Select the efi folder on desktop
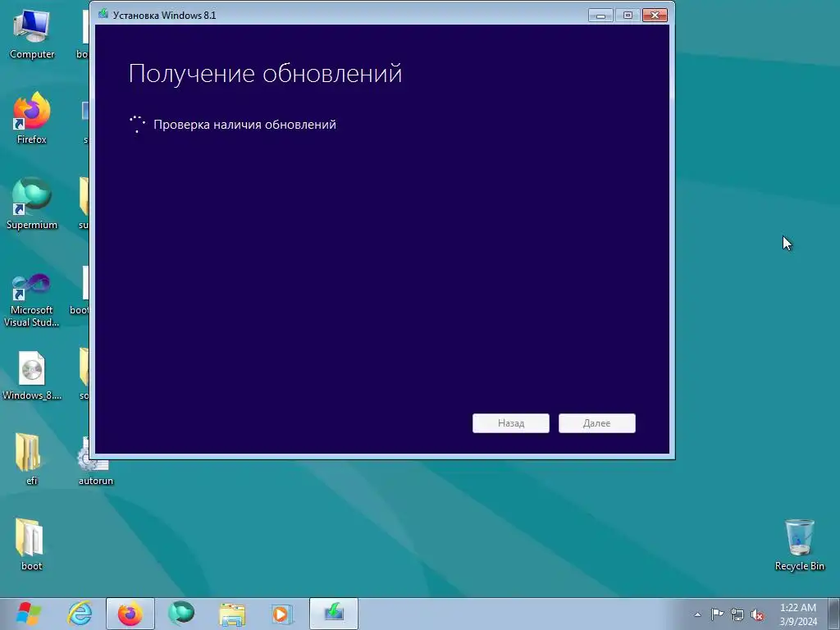Screen dimensions: 840x630 click(x=30, y=459)
